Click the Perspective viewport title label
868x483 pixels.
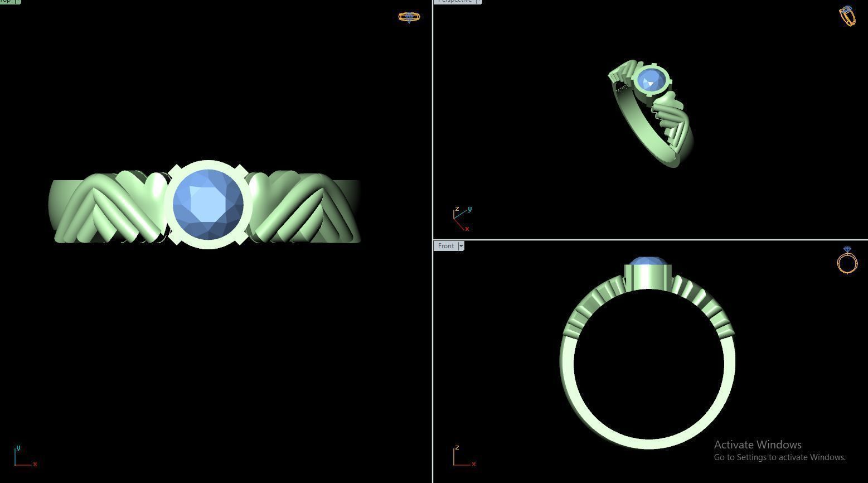pos(454,1)
